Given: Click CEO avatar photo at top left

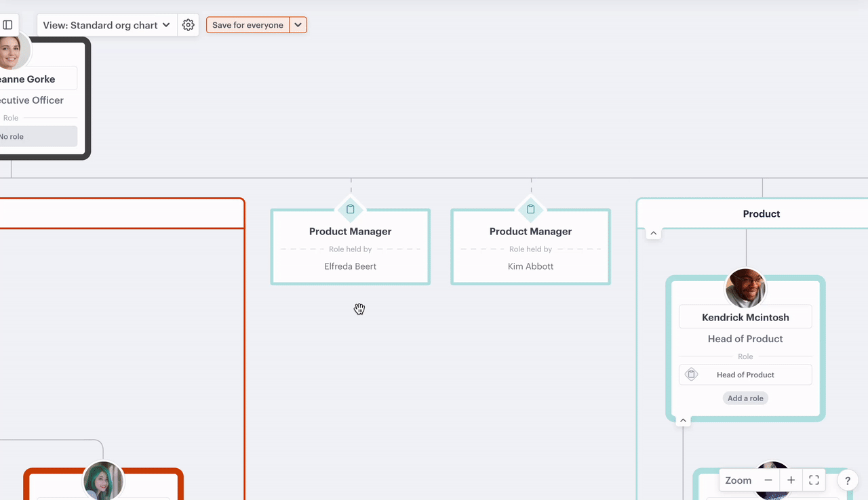Looking at the screenshot, I should pyautogui.click(x=12, y=51).
